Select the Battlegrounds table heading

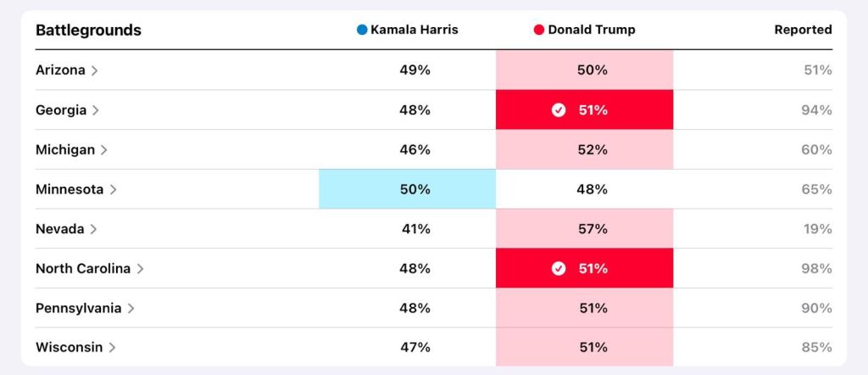coord(88,31)
